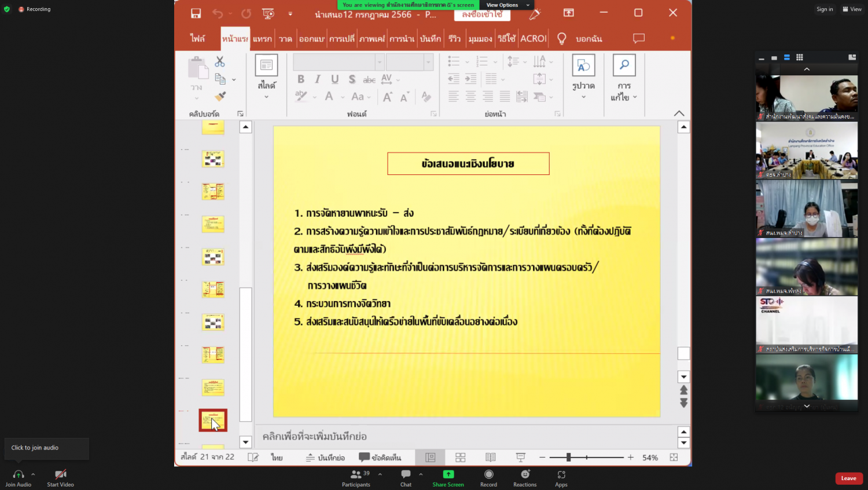
Task: Toggle text Shadow formatting
Action: click(x=352, y=79)
